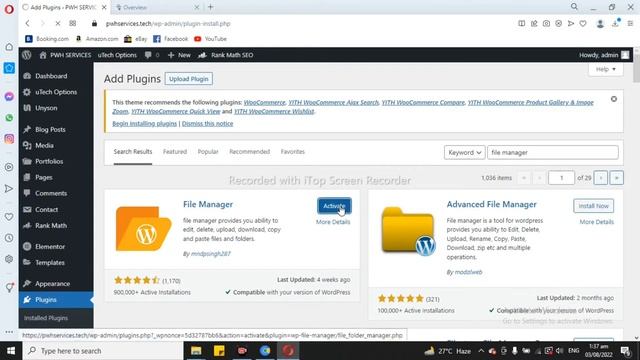Open the Keyword search type dropdown
Image resolution: width=640 pixels, height=360 pixels.
coord(464,152)
